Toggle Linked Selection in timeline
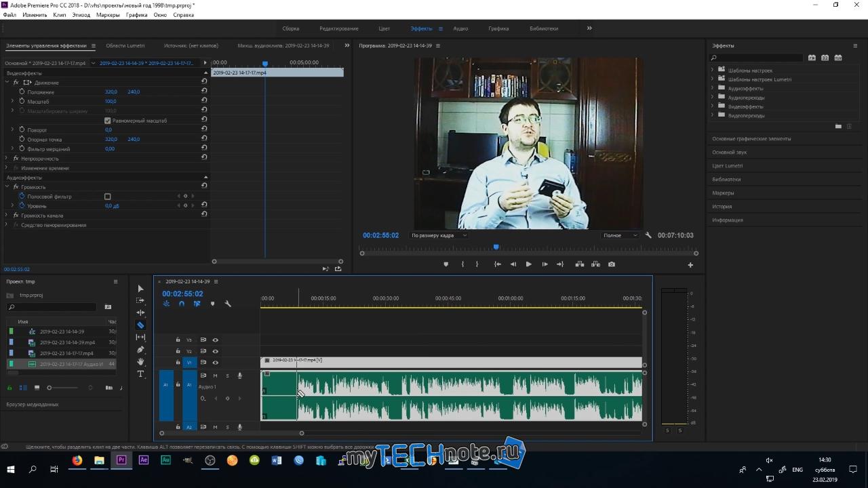 pos(197,304)
